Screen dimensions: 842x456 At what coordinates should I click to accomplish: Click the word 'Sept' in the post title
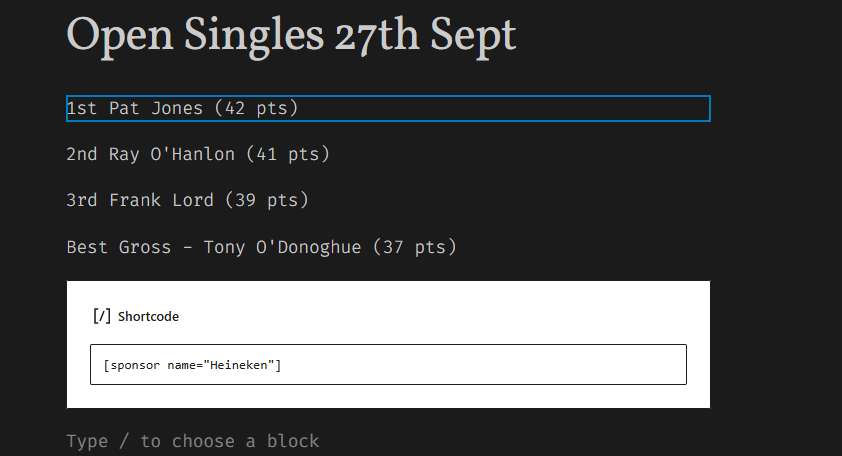pos(473,35)
